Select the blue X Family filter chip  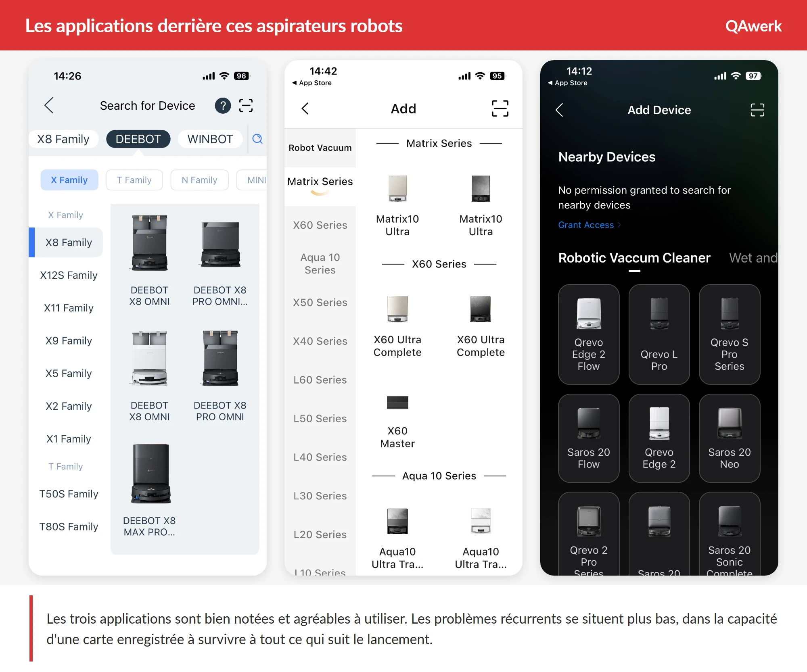pyautogui.click(x=69, y=180)
